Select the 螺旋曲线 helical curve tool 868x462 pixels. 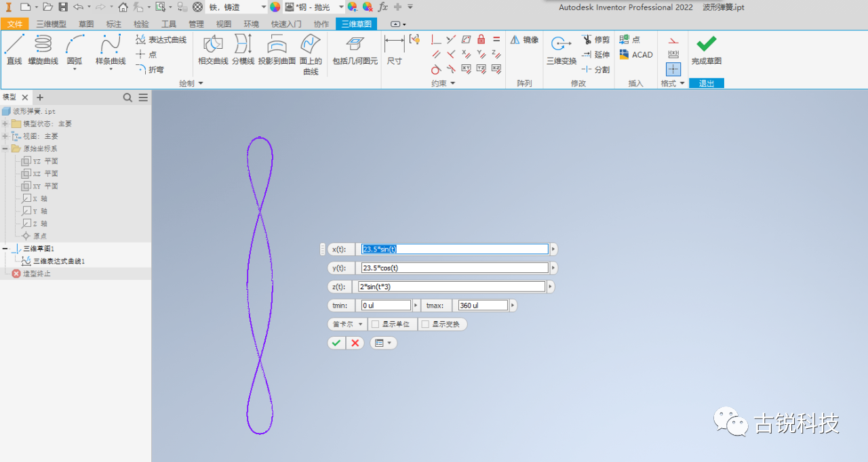point(43,49)
